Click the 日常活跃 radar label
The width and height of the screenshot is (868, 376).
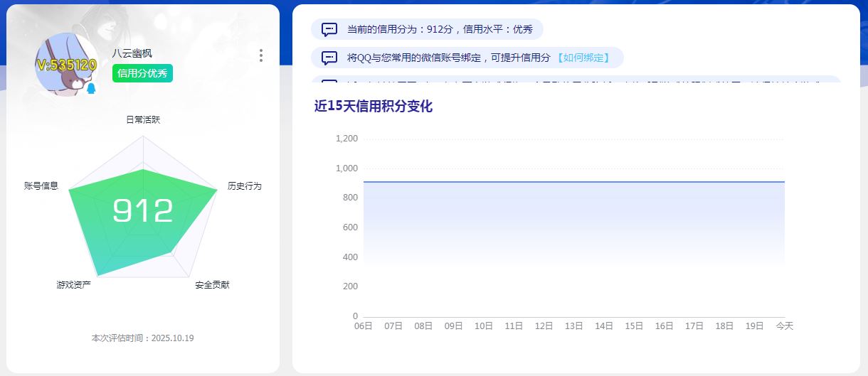click(x=143, y=119)
